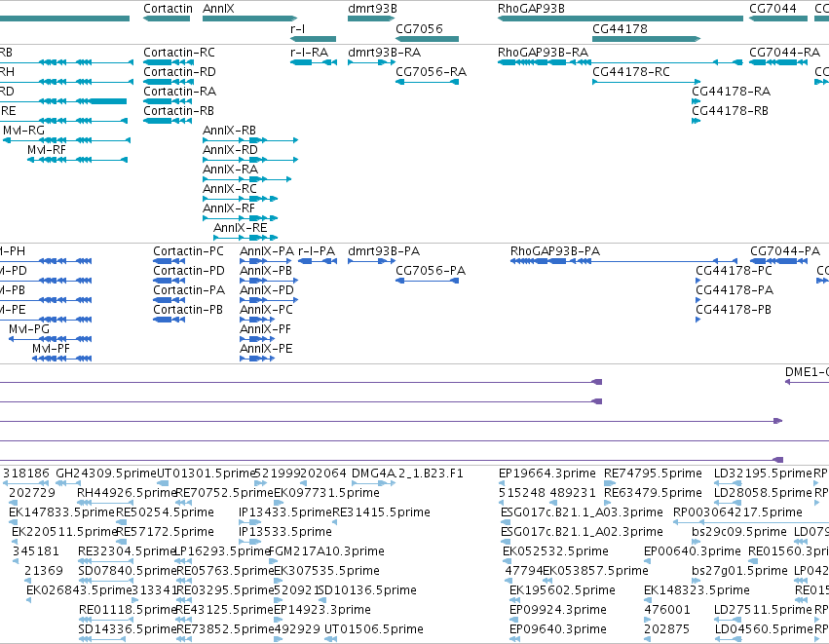Select EST EP09640.3prime

(558, 629)
